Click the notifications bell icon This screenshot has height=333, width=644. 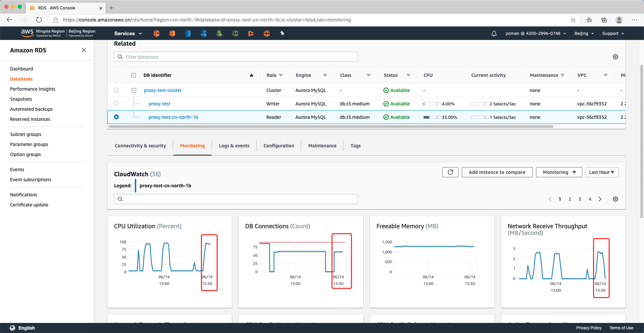coord(494,34)
